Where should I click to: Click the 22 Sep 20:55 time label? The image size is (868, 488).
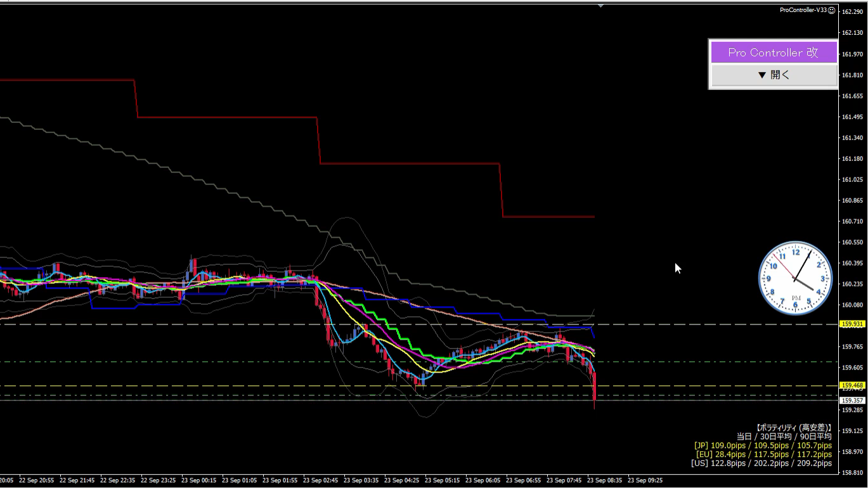[36, 480]
